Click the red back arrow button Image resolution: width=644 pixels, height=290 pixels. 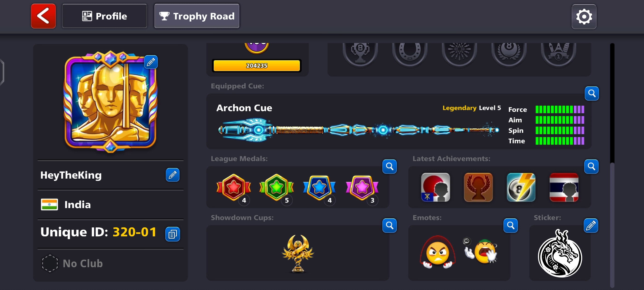click(43, 16)
